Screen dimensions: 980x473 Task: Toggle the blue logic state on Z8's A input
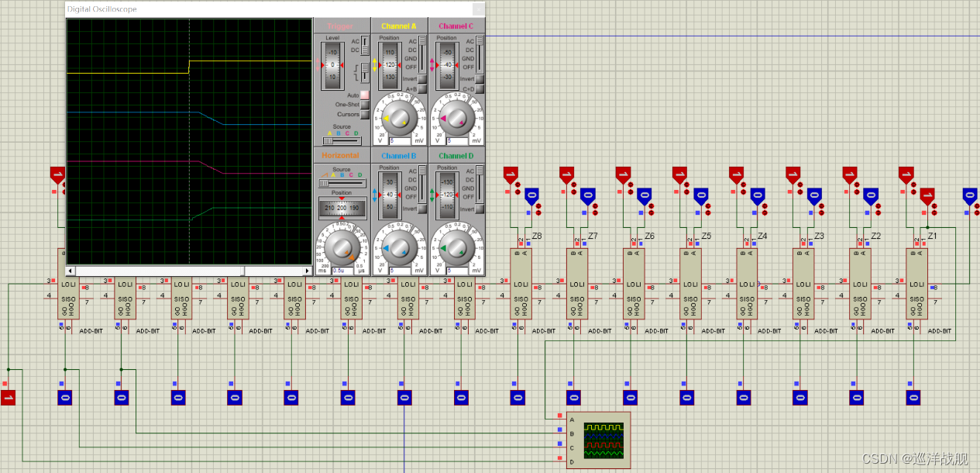[x=531, y=195]
